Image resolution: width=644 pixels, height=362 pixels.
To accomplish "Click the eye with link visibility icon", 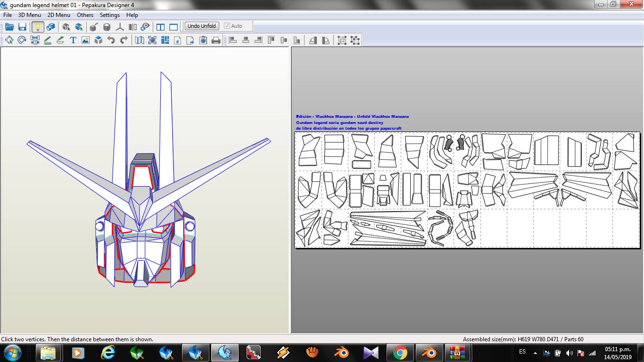I will click(x=145, y=27).
